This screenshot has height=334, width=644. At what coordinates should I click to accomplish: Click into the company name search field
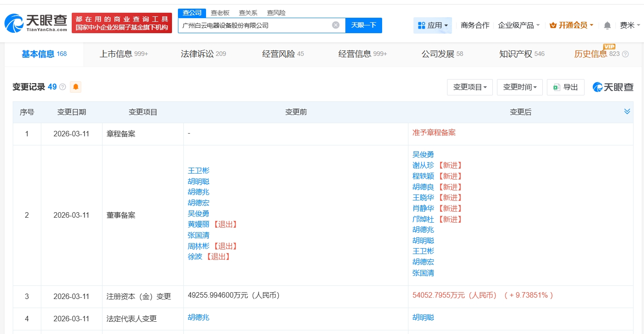[x=254, y=25]
